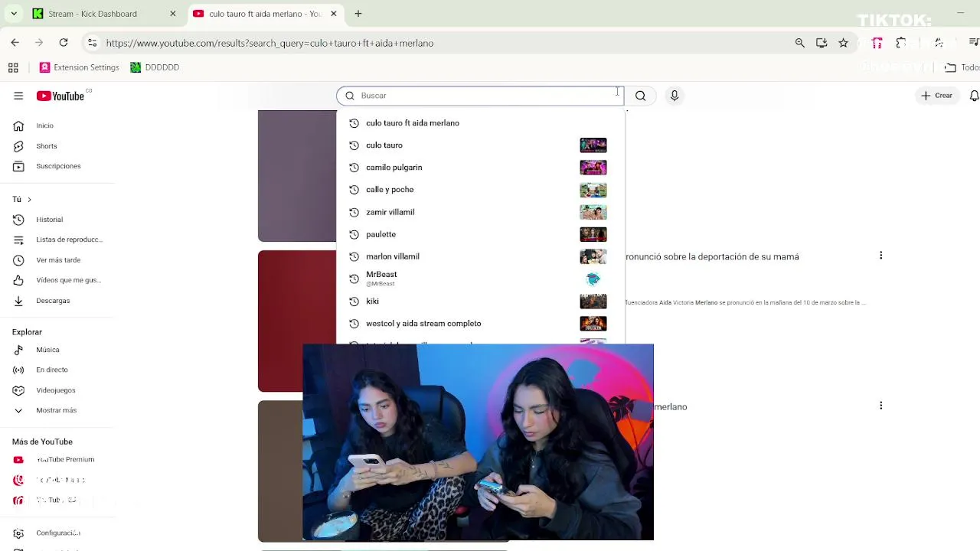
Task: Open Shorts in the sidebar
Action: (47, 146)
